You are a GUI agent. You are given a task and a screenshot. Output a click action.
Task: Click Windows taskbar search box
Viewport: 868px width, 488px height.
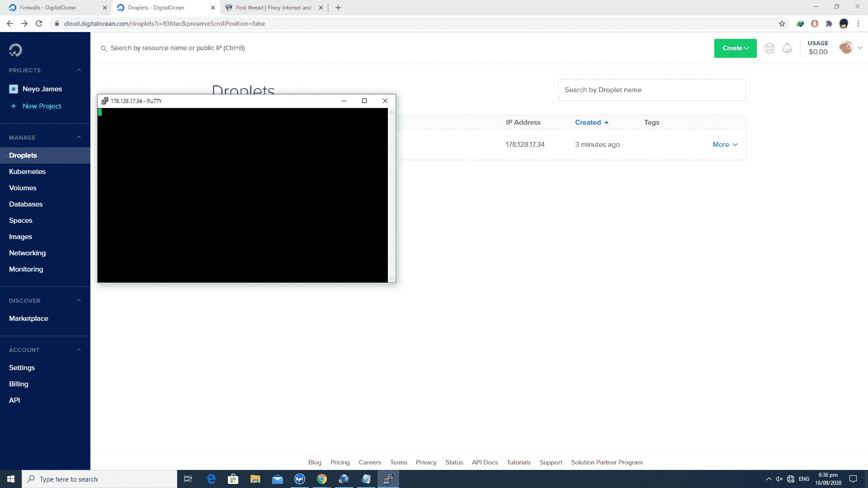pyautogui.click(x=99, y=479)
